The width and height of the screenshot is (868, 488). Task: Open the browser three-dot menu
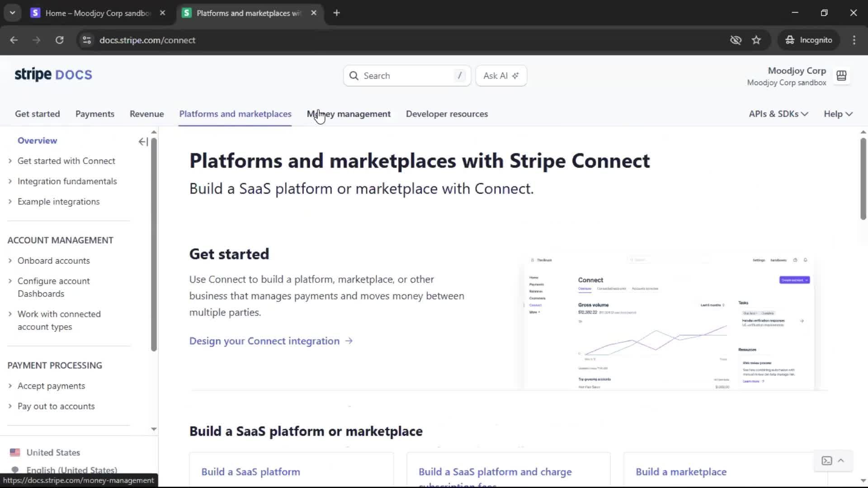click(854, 40)
